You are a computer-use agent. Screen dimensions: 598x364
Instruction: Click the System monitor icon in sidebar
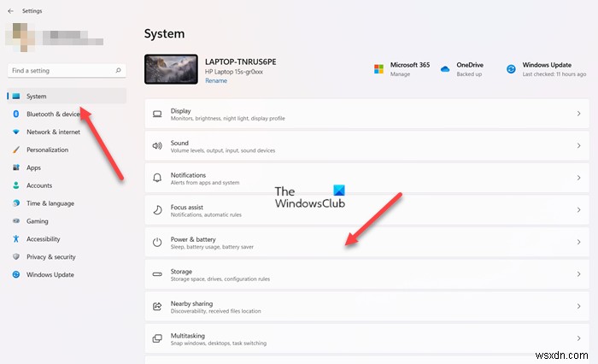pos(16,97)
